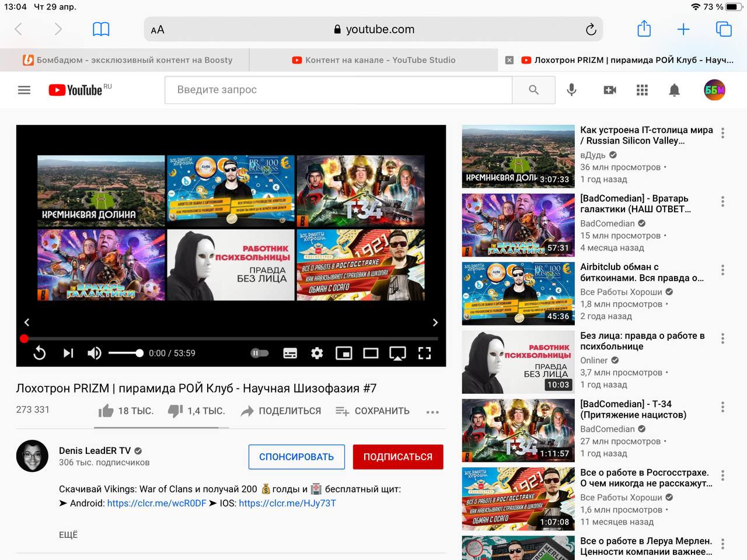
Task: Open the BadComedian T-34 sidebar thumbnail
Action: (518, 430)
